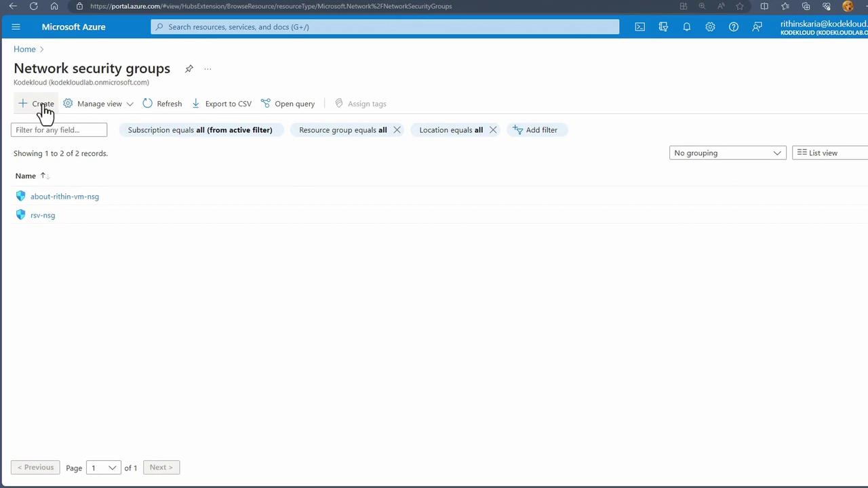This screenshot has width=868, height=488.
Task: Create a new network security group
Action: (x=36, y=104)
